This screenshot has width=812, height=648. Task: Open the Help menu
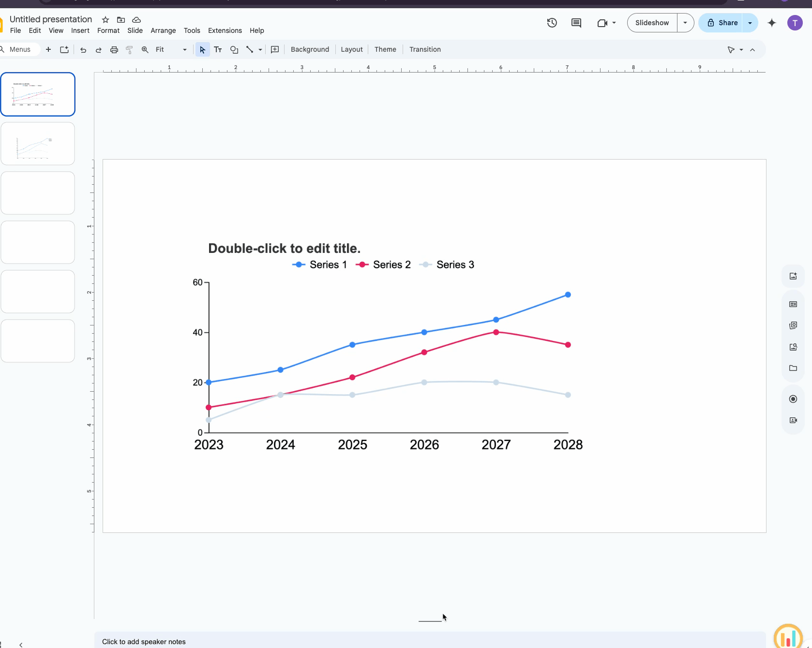click(x=257, y=30)
